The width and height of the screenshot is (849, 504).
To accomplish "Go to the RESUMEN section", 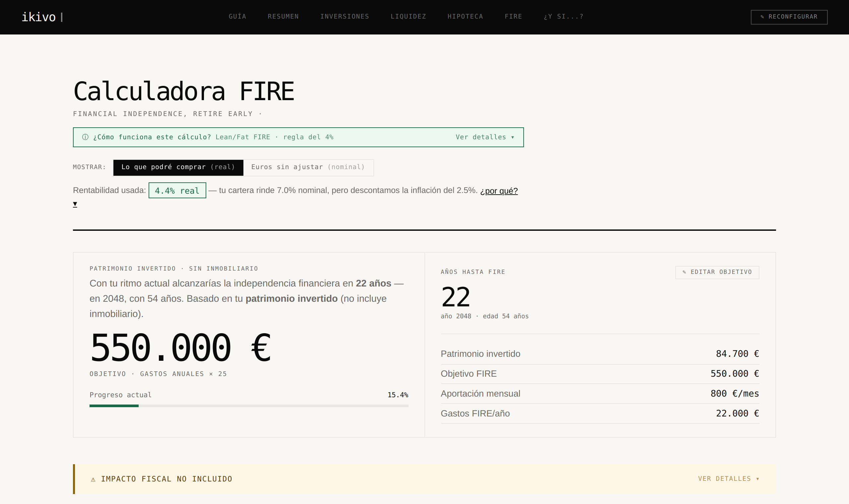I will tap(283, 16).
